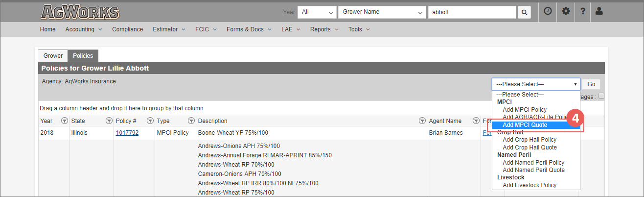Open filter icon on Description column

pos(422,121)
